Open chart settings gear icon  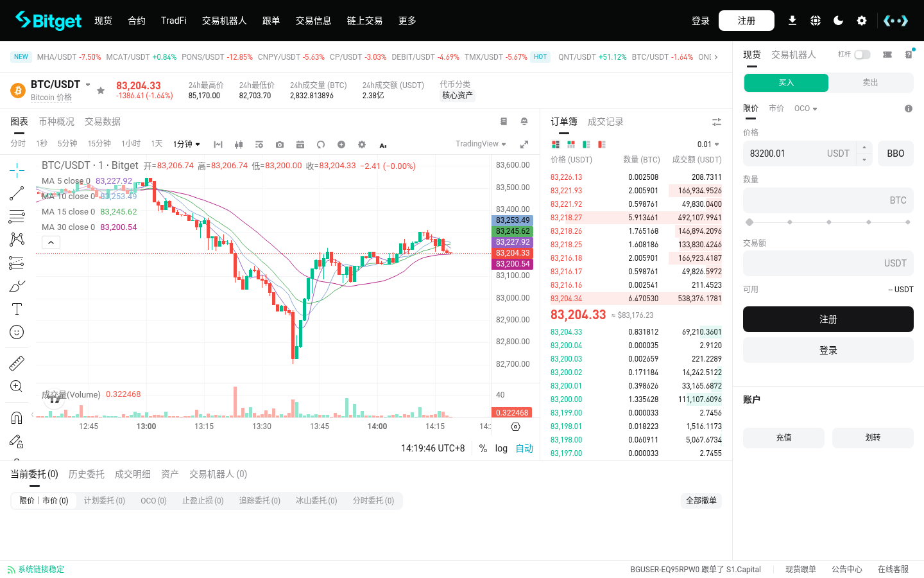(x=362, y=144)
